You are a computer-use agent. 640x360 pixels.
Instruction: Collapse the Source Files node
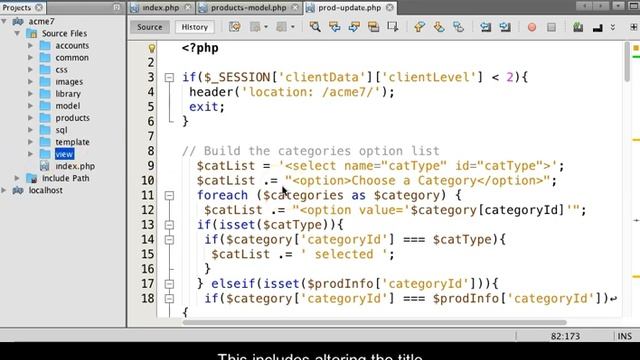coord(17,33)
